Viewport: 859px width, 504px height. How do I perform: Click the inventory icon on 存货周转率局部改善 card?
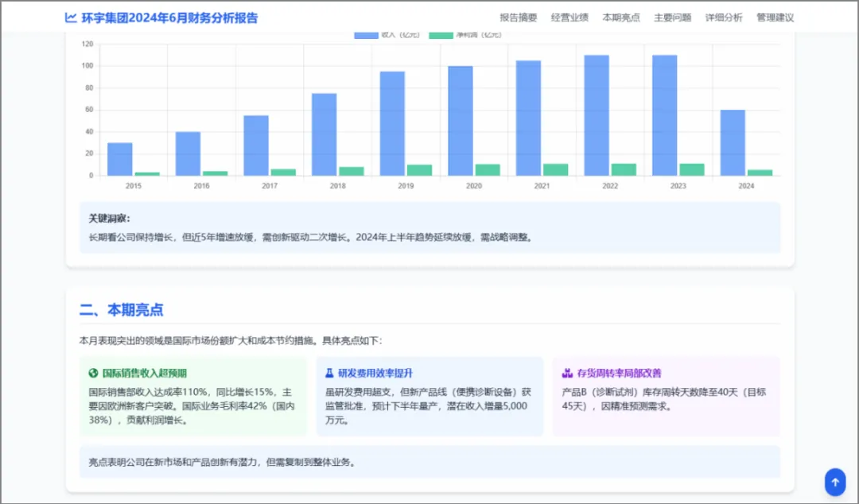pyautogui.click(x=565, y=371)
